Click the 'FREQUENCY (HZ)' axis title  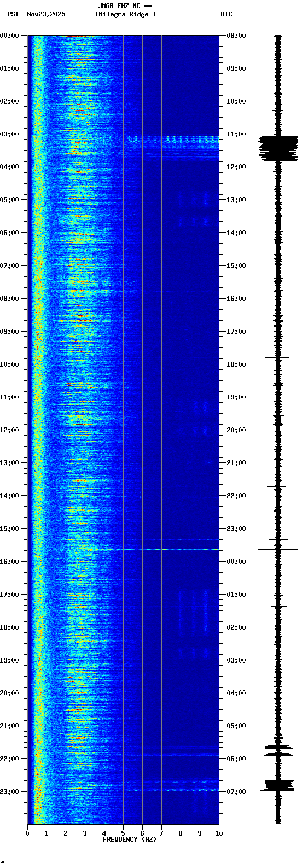point(130,840)
